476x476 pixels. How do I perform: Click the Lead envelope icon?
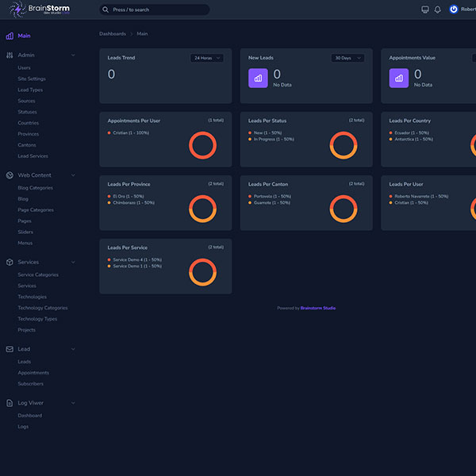pos(10,349)
